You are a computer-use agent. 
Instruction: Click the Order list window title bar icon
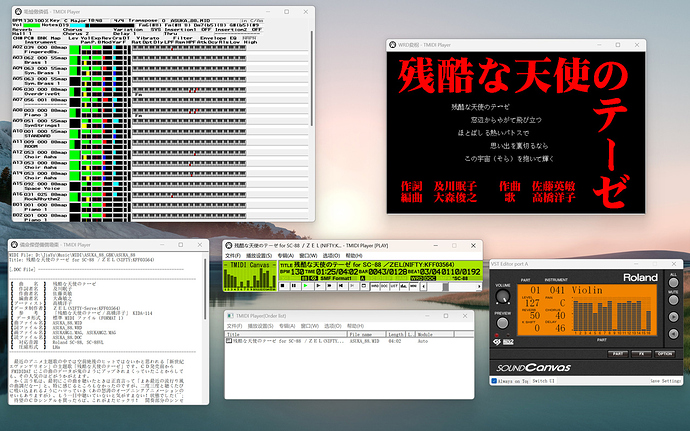(230, 316)
